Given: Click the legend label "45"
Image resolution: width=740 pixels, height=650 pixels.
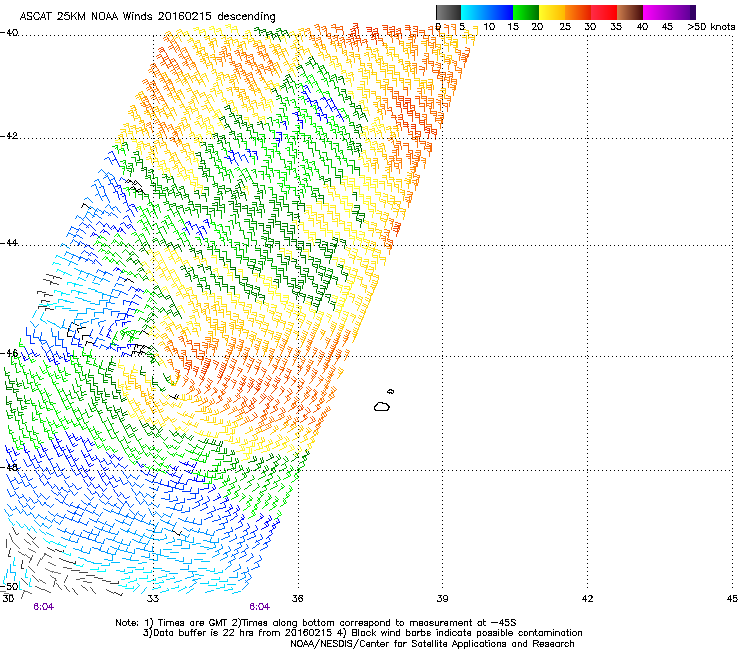Looking at the screenshot, I should [x=667, y=27].
